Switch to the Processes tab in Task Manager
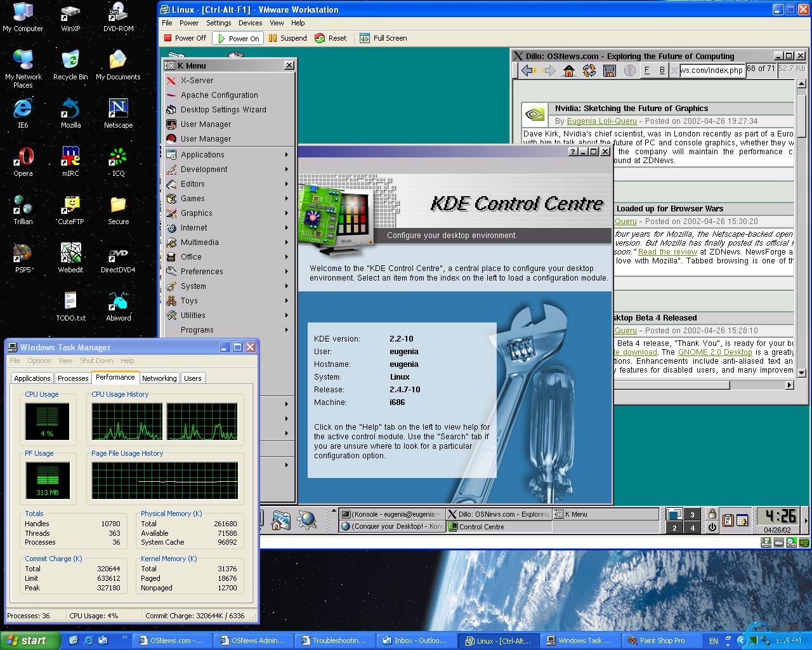The height and width of the screenshot is (650, 812). click(x=73, y=378)
